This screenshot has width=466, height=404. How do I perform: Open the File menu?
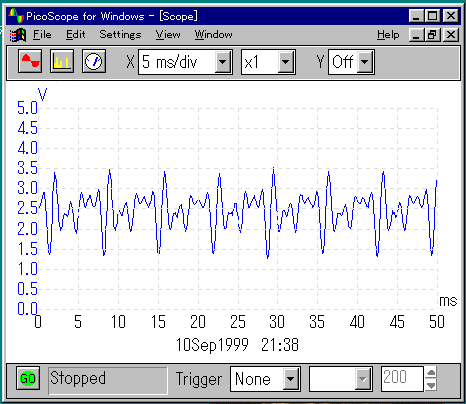[42, 35]
